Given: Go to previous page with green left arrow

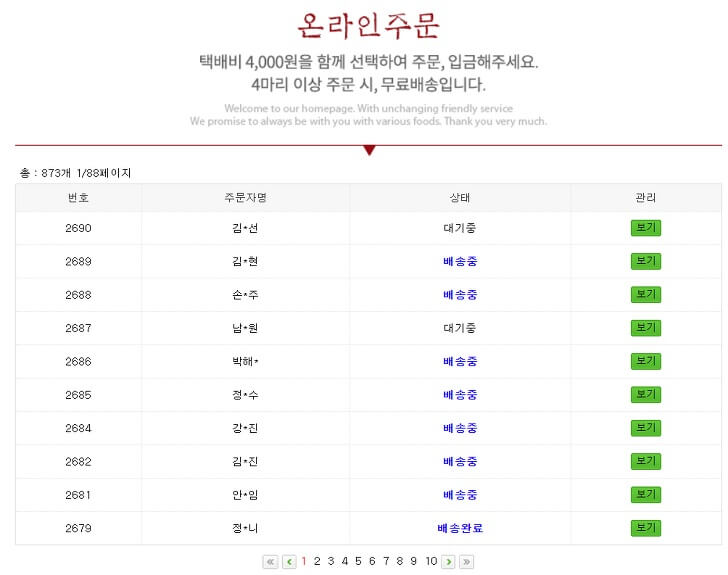Looking at the screenshot, I should (289, 562).
